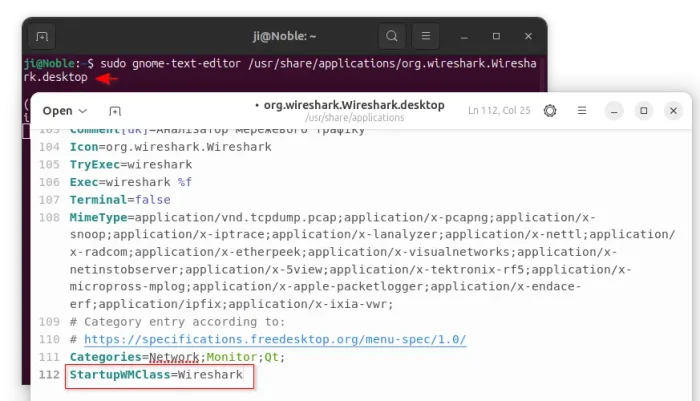Minimize the terminal window

point(464,36)
